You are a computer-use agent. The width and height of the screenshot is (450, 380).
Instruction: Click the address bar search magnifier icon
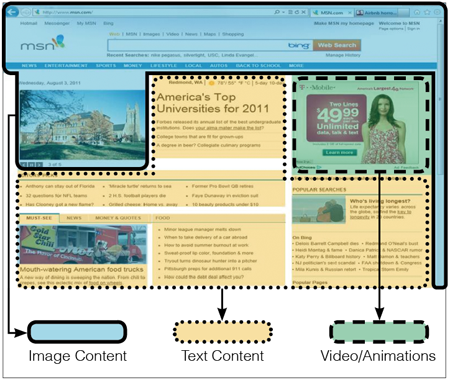[277, 12]
